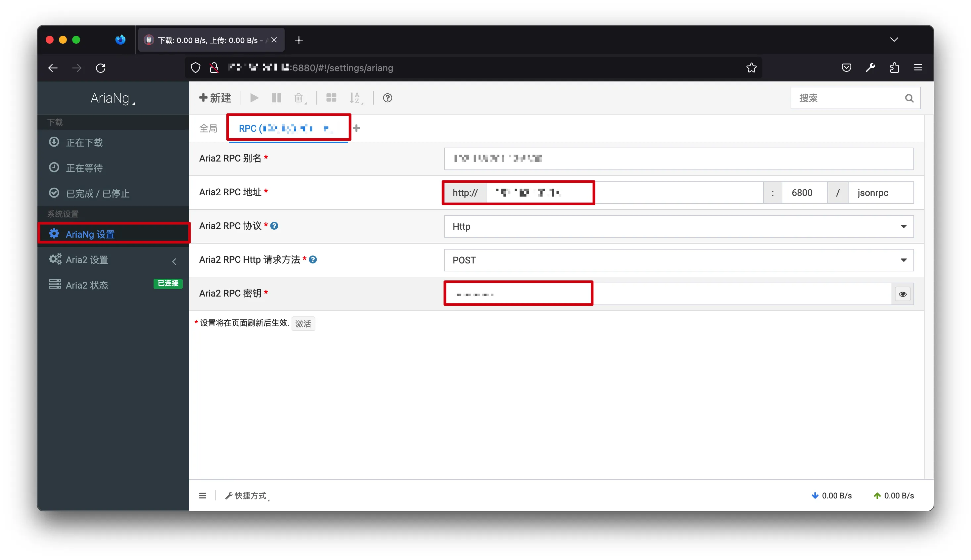Toggle sidebar with bottom hamburger icon

(202, 495)
